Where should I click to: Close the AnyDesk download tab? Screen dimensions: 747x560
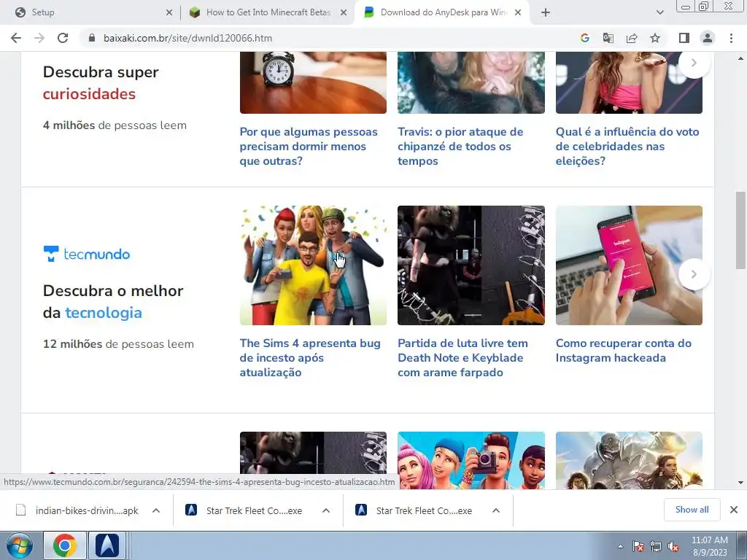click(518, 13)
